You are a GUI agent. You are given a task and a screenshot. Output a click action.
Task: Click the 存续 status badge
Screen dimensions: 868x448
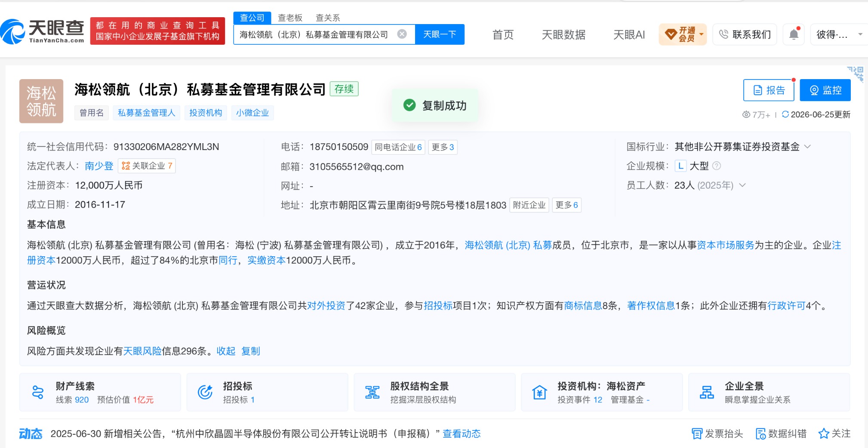tap(344, 89)
